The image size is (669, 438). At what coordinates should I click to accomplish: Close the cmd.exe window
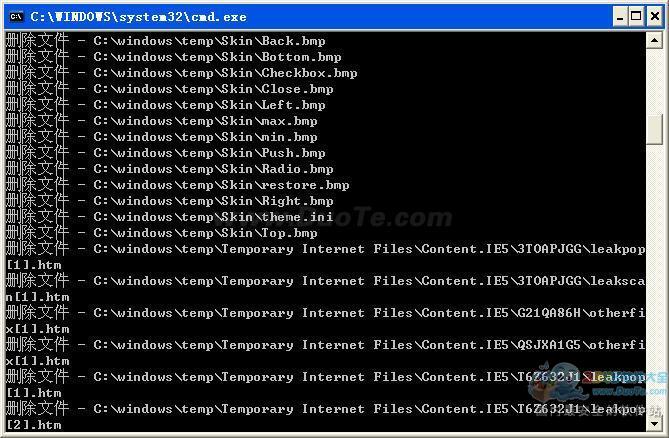tap(655, 17)
